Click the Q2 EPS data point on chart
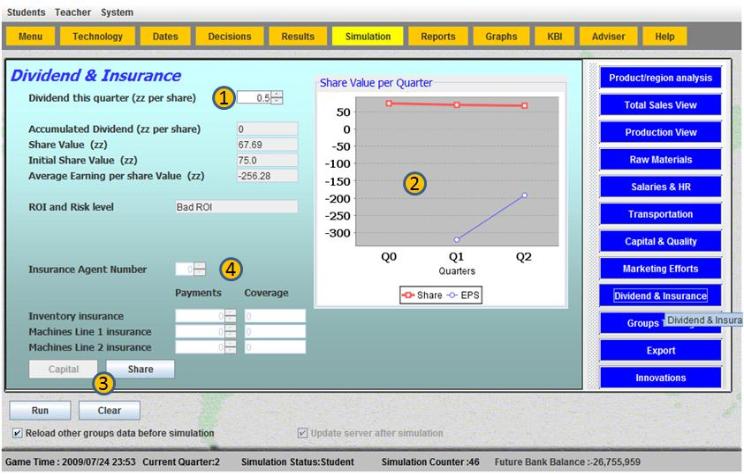The image size is (744, 474). [x=523, y=195]
